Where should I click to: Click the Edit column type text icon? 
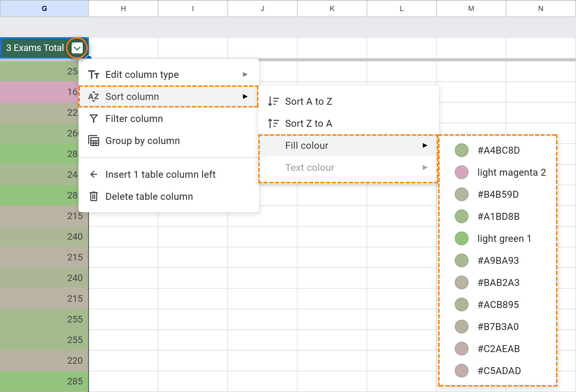tap(94, 74)
